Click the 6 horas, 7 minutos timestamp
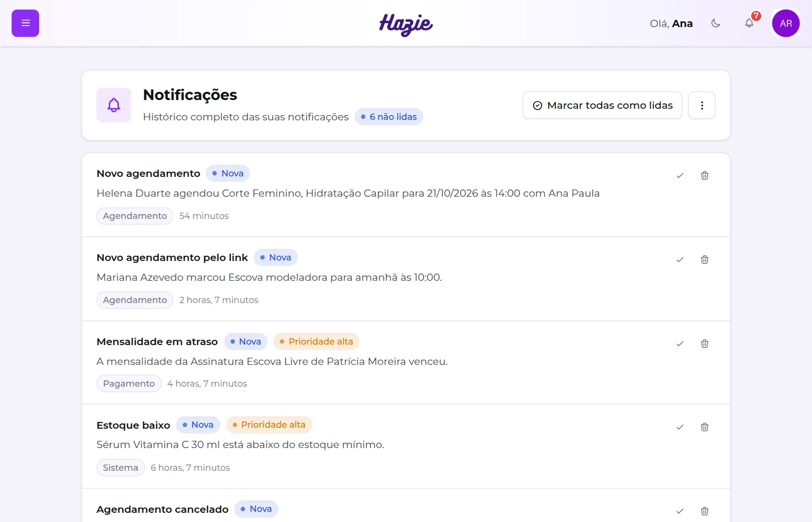 pyautogui.click(x=190, y=468)
